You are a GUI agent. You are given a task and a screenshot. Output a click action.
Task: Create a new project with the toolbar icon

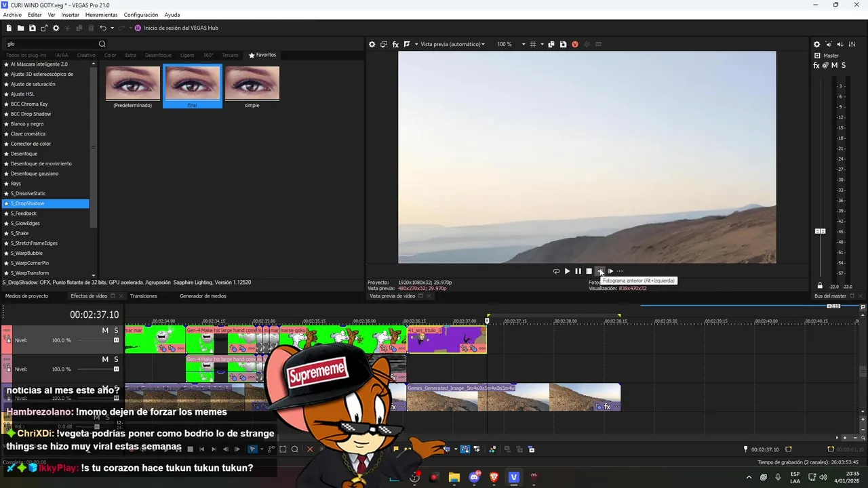tap(9, 28)
